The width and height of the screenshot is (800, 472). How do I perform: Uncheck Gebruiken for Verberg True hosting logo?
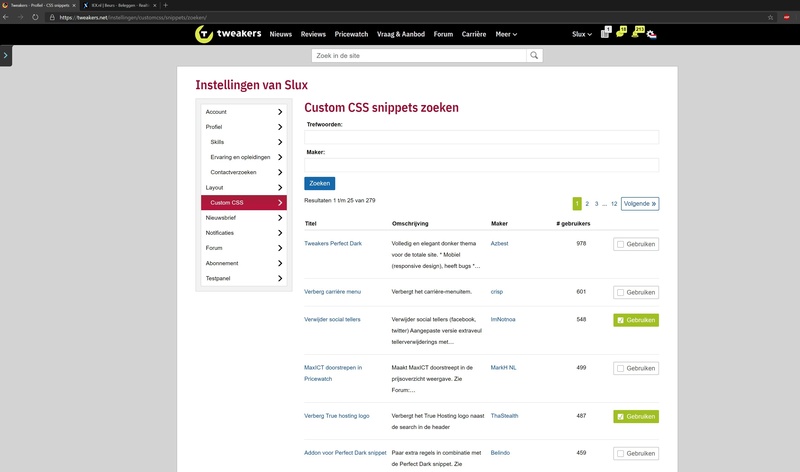[x=636, y=416]
